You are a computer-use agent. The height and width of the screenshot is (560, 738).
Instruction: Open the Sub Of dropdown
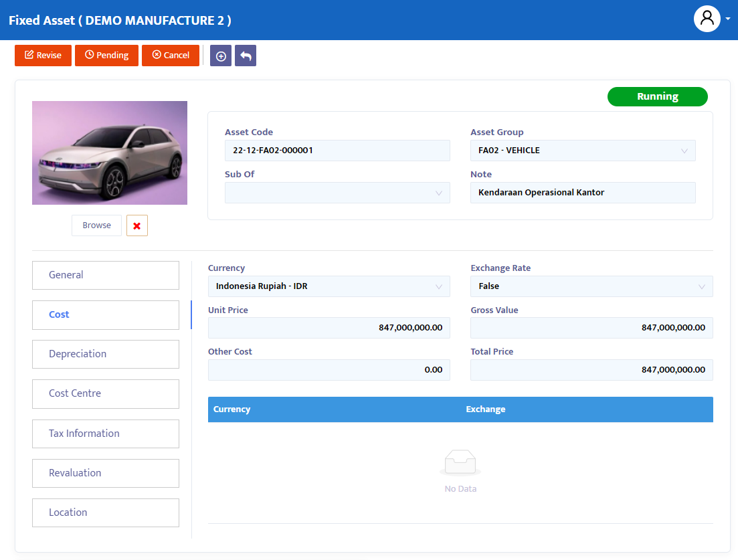337,193
